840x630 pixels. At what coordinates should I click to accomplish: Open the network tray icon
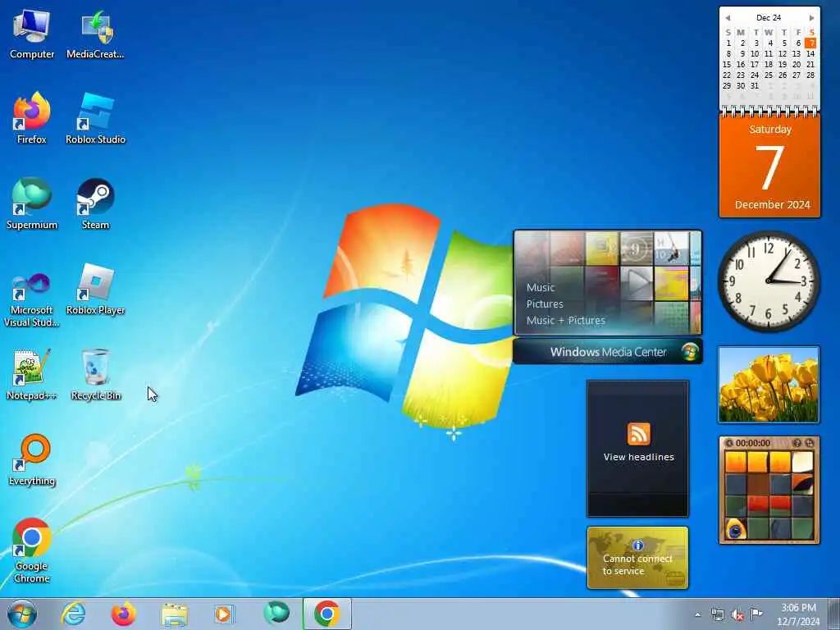click(717, 614)
